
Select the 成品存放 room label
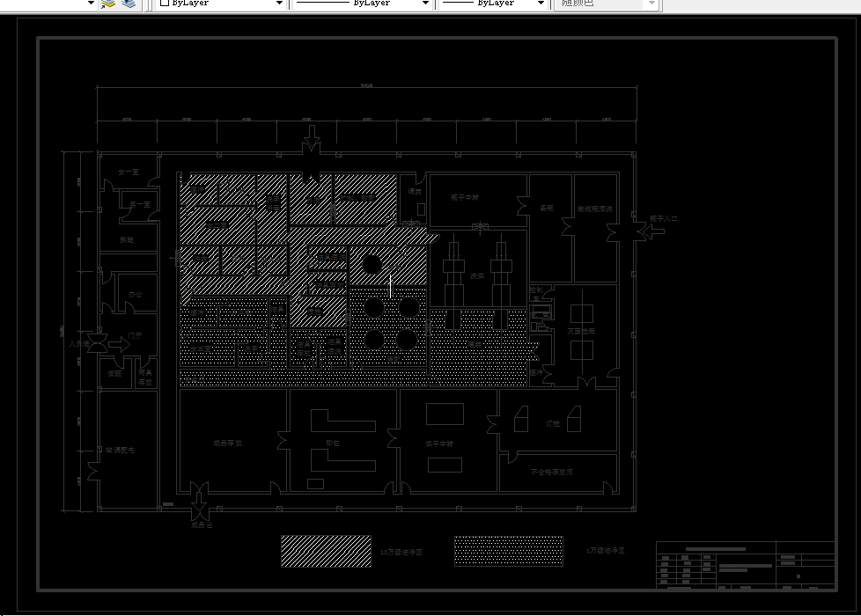click(227, 443)
